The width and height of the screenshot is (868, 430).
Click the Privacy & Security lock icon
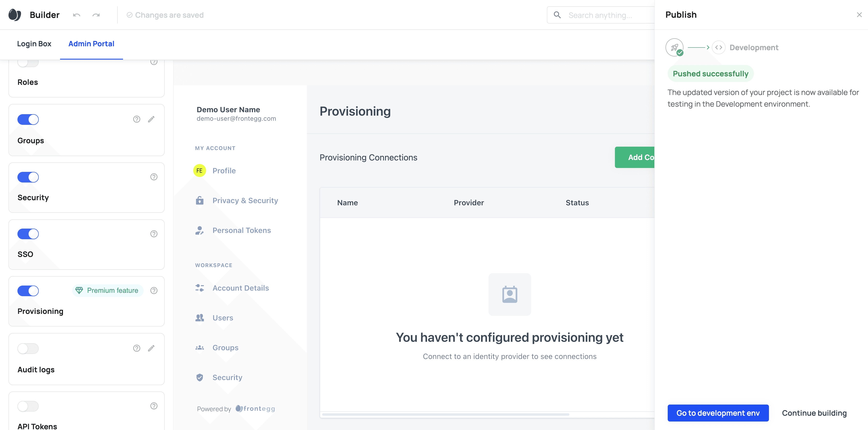pyautogui.click(x=200, y=200)
